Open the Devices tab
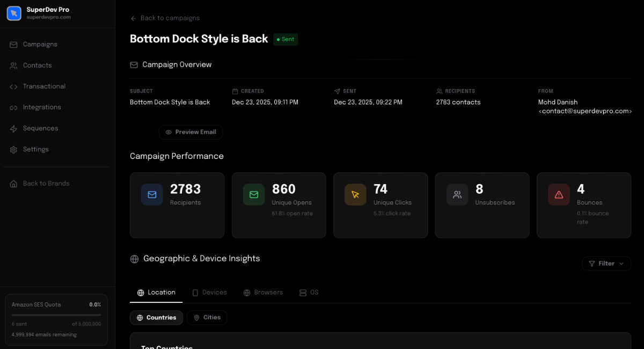The width and height of the screenshot is (644, 349). coord(209,293)
